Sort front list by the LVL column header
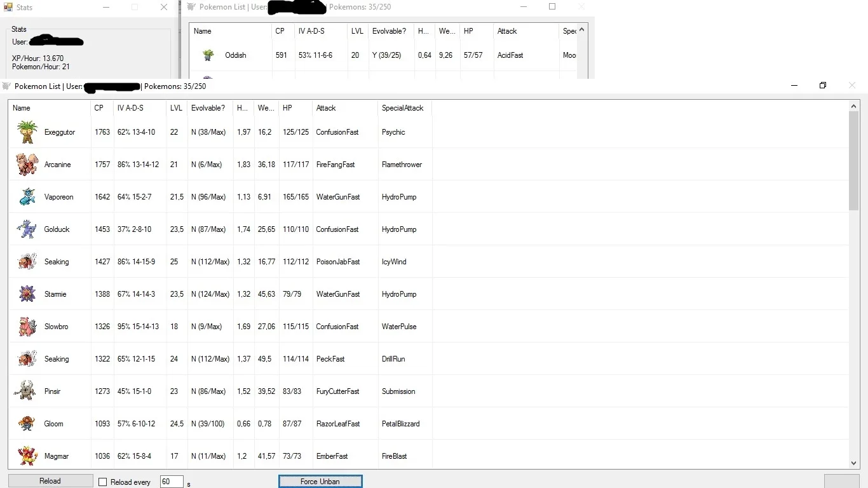Image resolution: width=868 pixels, height=488 pixels. pos(177,108)
